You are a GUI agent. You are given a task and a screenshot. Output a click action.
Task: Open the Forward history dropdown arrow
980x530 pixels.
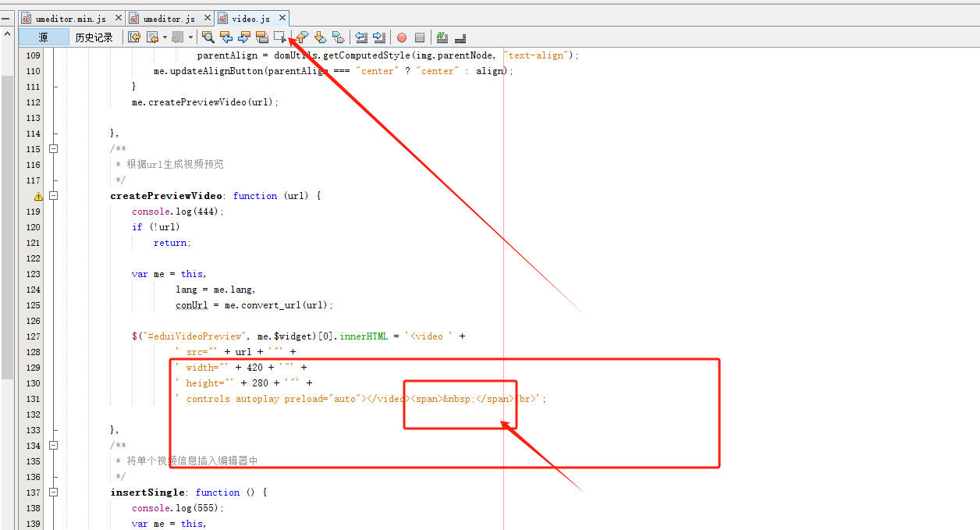190,37
